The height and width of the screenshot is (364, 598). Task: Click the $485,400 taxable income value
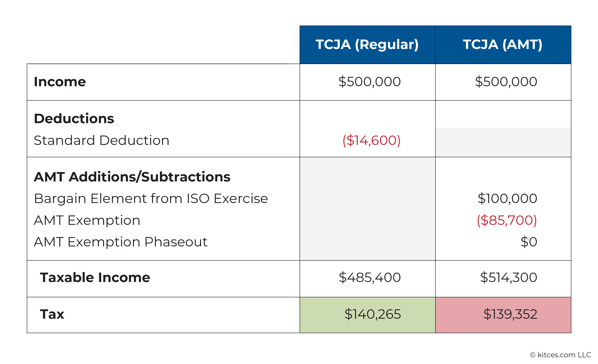tap(370, 277)
